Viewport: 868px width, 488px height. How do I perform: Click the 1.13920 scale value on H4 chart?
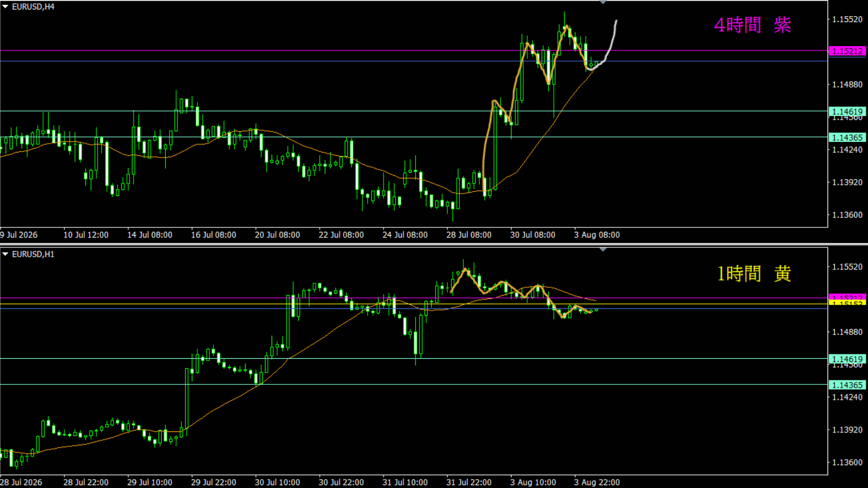[x=847, y=182]
